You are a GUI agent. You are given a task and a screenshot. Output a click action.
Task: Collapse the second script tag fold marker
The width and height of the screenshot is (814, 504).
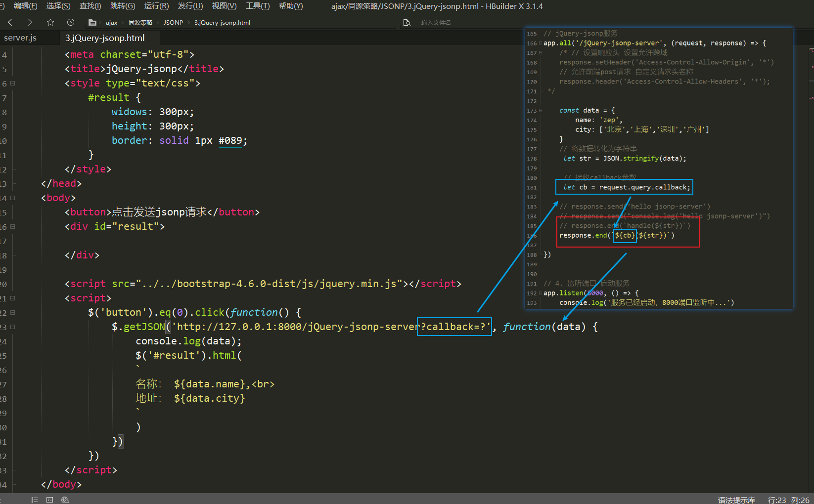click(13, 298)
